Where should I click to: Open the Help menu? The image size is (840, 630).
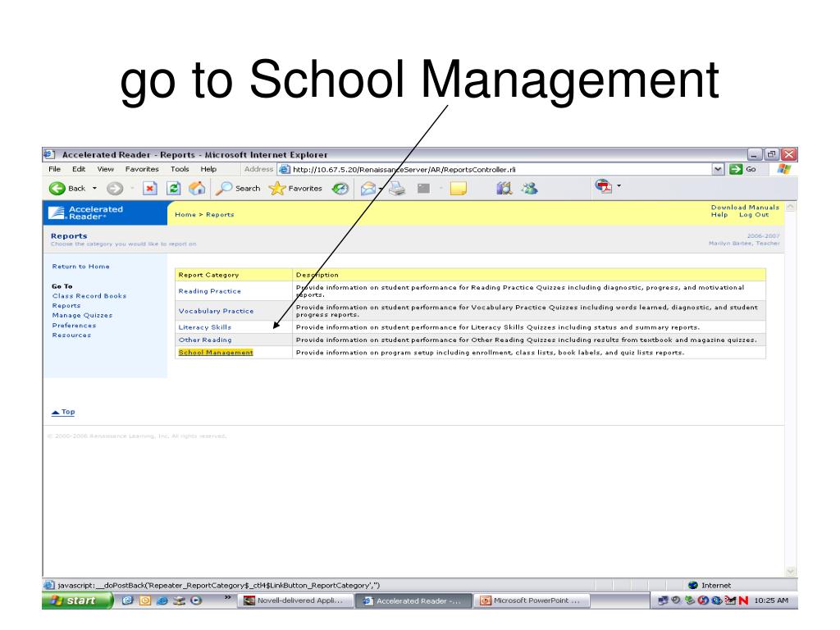click(209, 169)
